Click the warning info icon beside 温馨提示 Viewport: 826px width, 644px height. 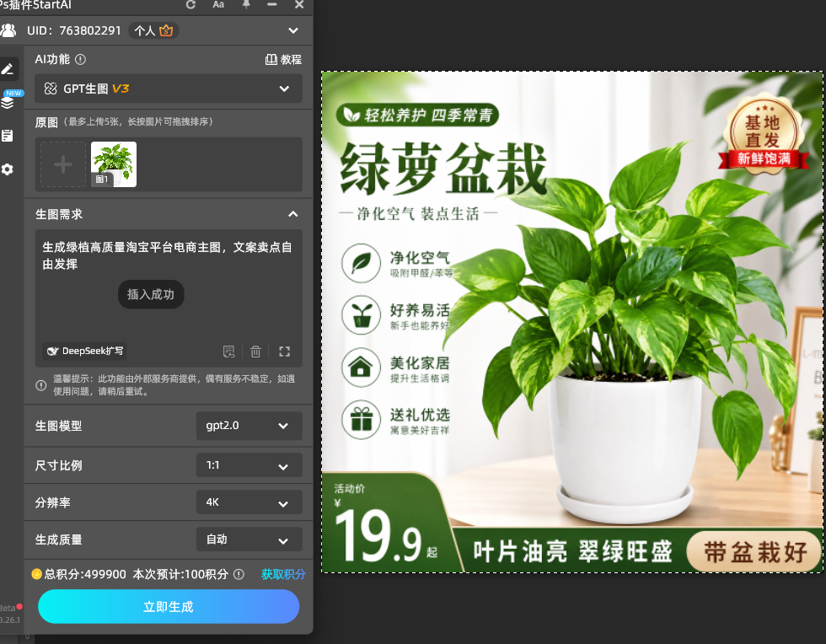[41, 385]
